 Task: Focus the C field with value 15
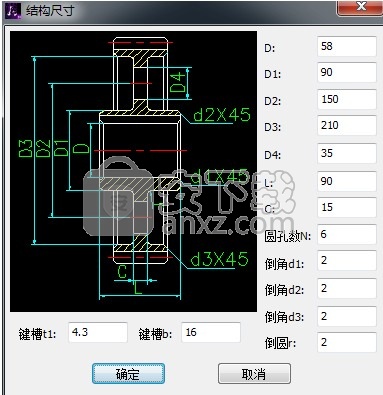(x=347, y=207)
